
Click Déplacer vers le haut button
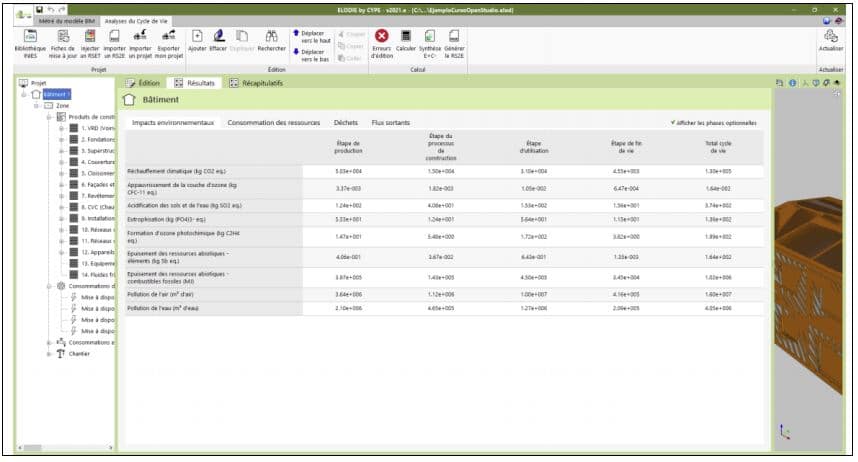point(312,36)
